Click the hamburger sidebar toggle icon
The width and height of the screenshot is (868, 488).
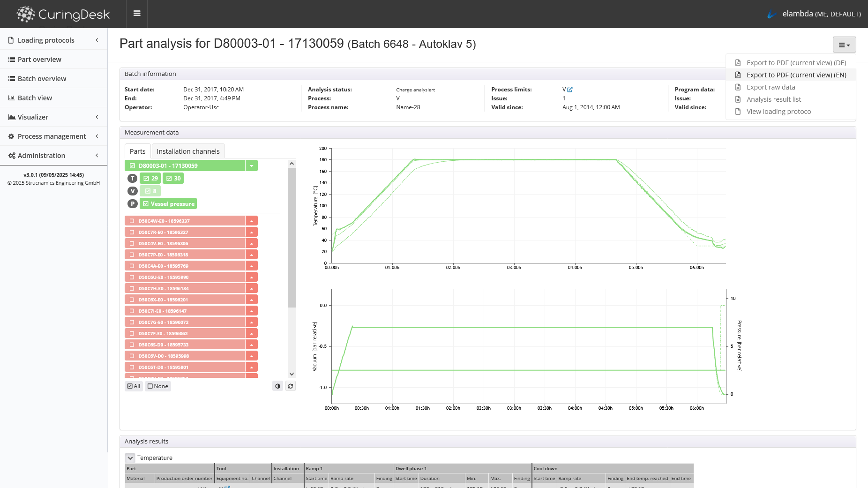tap(137, 14)
